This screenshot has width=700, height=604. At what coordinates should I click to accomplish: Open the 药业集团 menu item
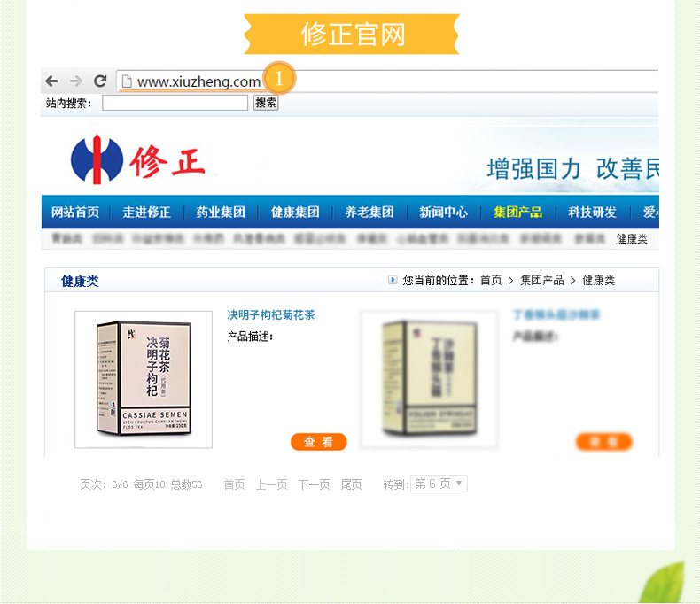coord(221,212)
